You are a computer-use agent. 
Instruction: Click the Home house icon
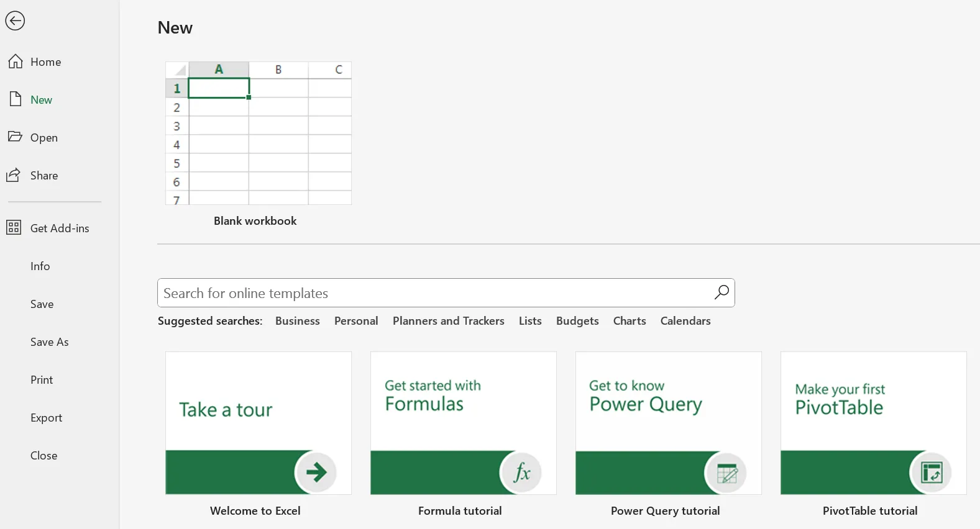coord(16,61)
